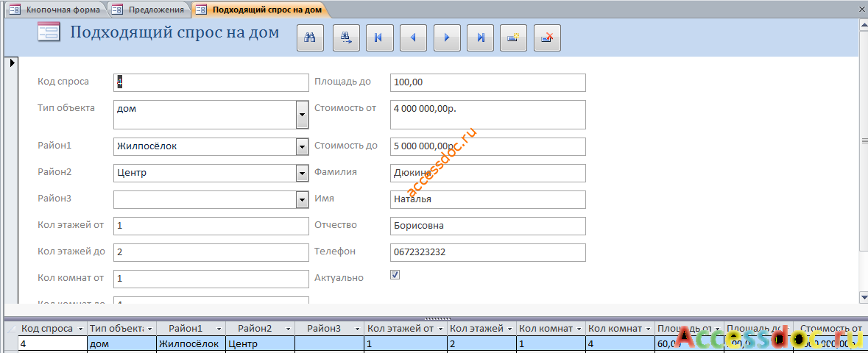This screenshot has height=353, width=868.
Task: Go to the next record
Action: (x=447, y=38)
